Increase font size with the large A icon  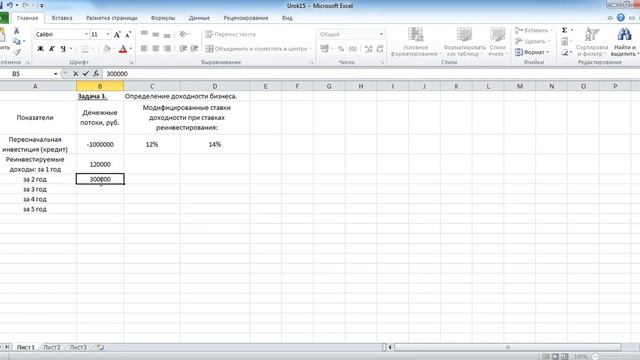(117, 35)
